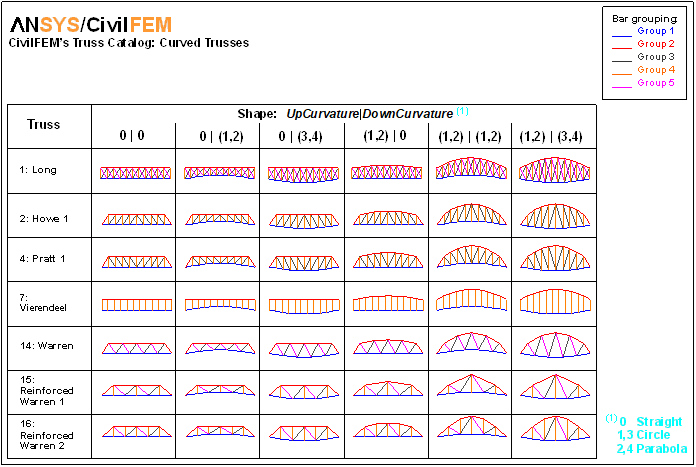Click the Truss column header cell
The width and height of the screenshot is (696, 467).
(x=47, y=126)
